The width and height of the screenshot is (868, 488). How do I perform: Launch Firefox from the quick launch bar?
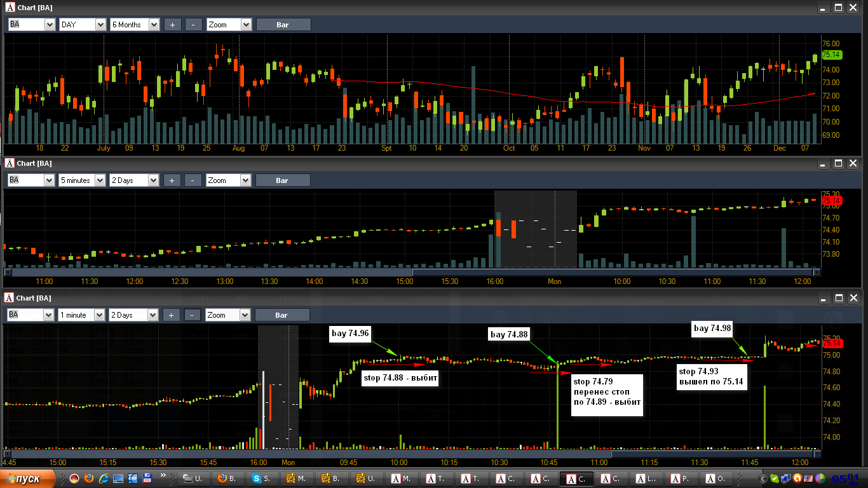88,478
